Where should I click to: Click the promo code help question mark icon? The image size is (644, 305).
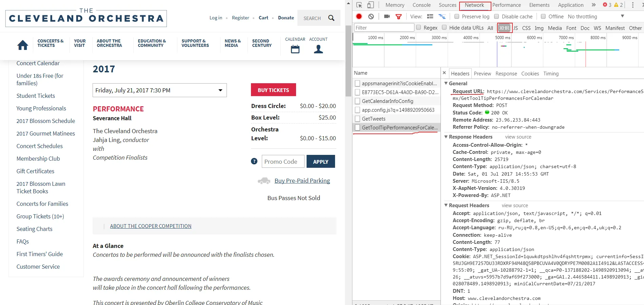pos(254,161)
